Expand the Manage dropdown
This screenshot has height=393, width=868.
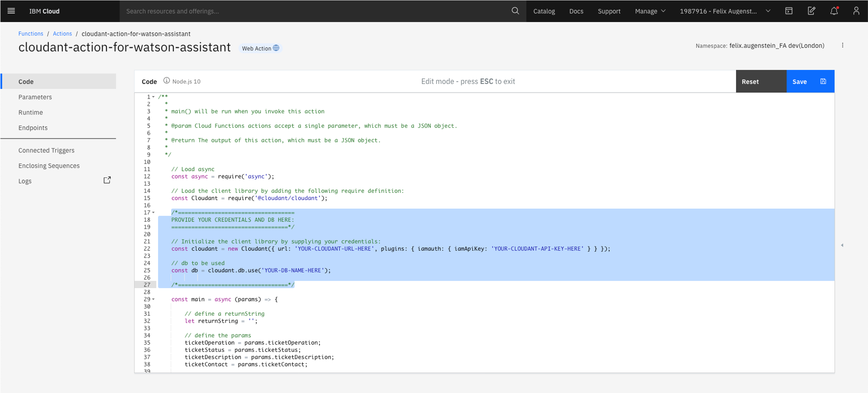click(x=650, y=11)
